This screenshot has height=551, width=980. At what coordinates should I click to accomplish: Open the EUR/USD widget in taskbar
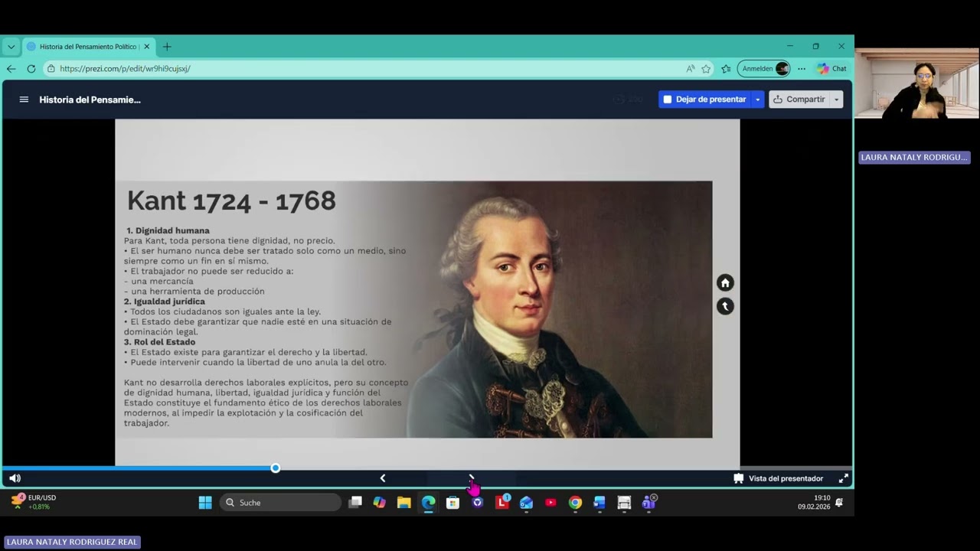[x=34, y=502]
